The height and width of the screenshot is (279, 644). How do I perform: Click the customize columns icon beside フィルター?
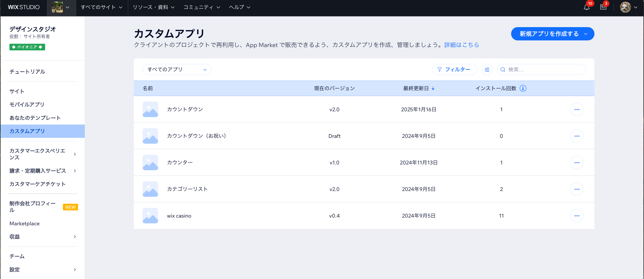tap(487, 69)
